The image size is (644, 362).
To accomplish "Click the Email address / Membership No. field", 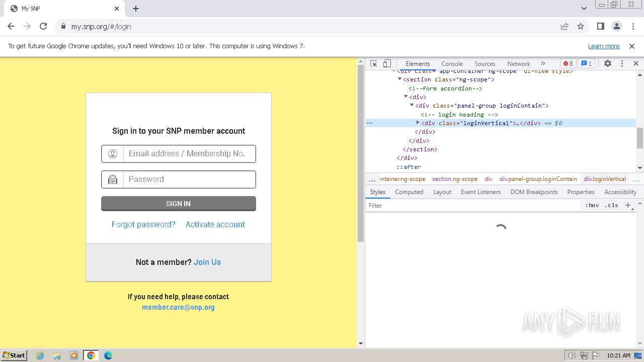I will tap(179, 154).
